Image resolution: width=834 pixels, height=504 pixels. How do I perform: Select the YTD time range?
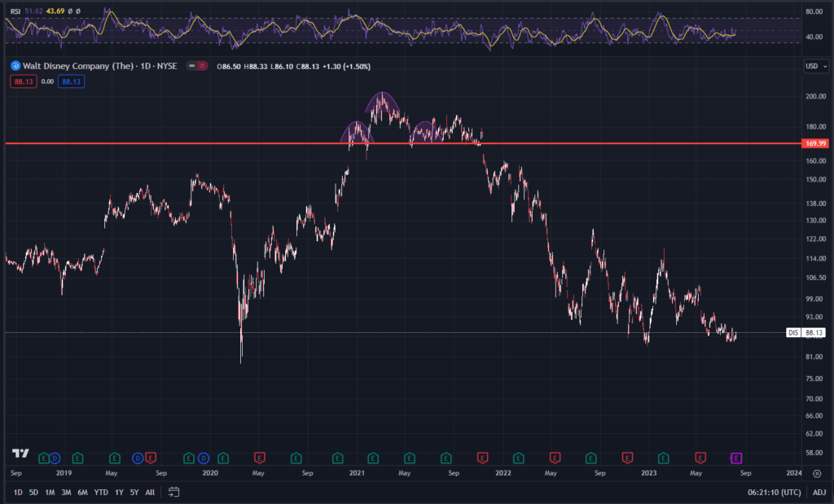coord(101,493)
